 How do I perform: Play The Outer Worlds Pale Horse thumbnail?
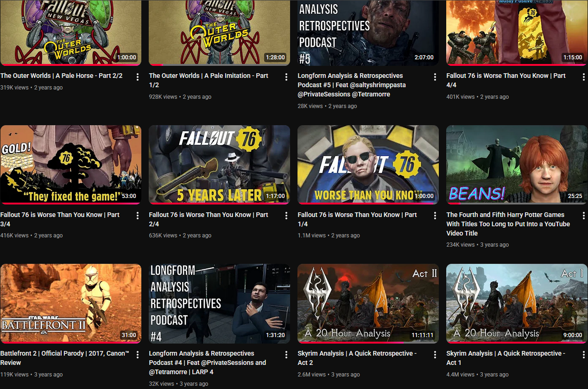click(x=70, y=32)
